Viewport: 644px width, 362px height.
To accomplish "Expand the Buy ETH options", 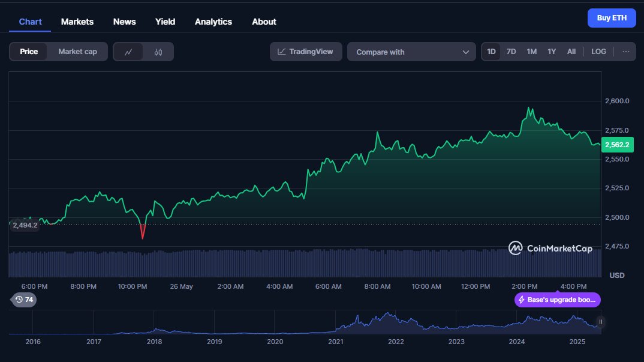I will point(612,18).
